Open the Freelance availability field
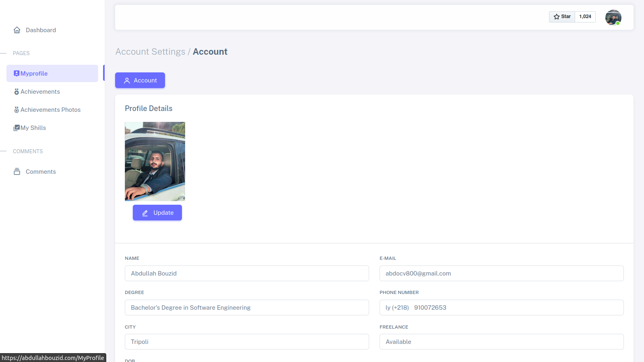The image size is (644, 362). click(x=502, y=342)
